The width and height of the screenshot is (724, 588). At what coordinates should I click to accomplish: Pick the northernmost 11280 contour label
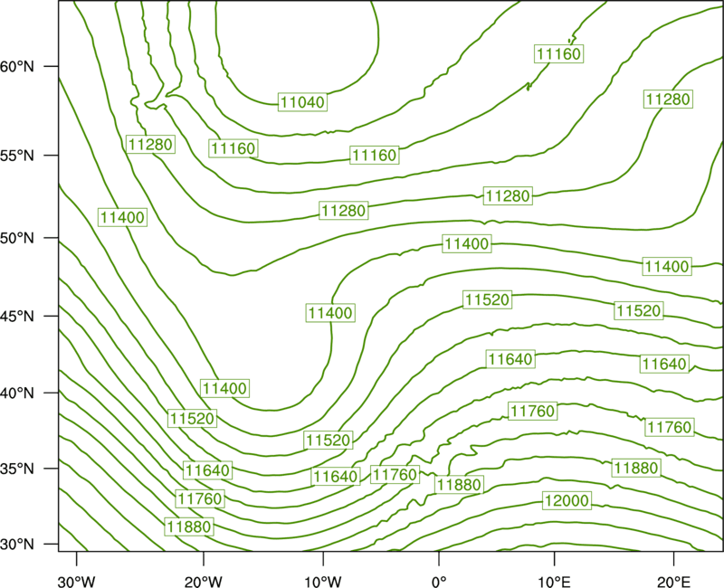point(668,99)
